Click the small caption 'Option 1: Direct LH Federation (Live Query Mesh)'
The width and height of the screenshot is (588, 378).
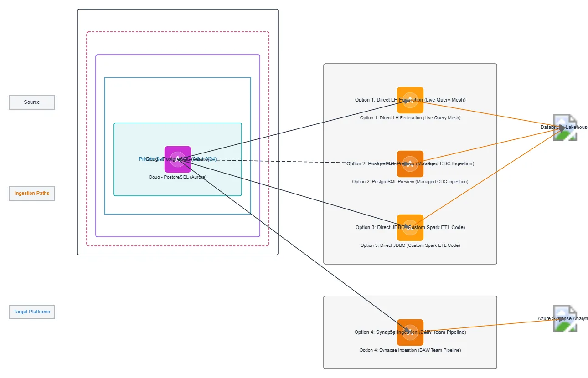[410, 118]
